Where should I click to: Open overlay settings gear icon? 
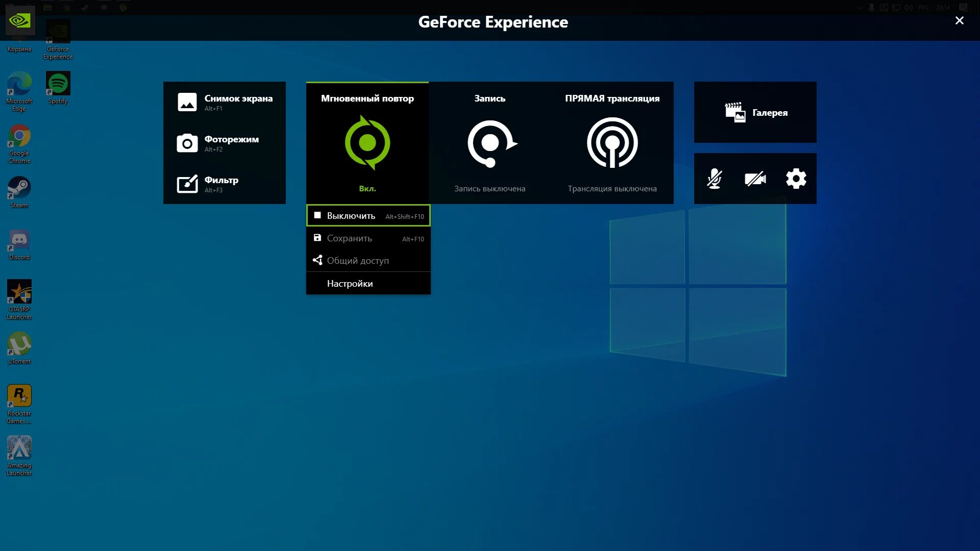point(796,179)
